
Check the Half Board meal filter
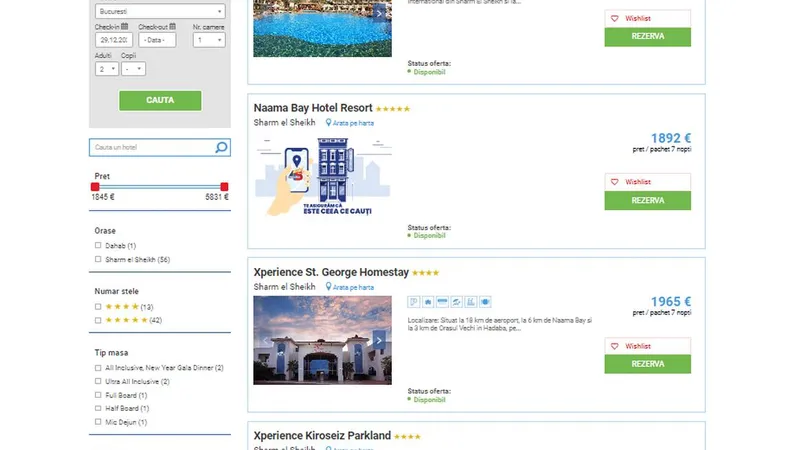pyautogui.click(x=98, y=408)
